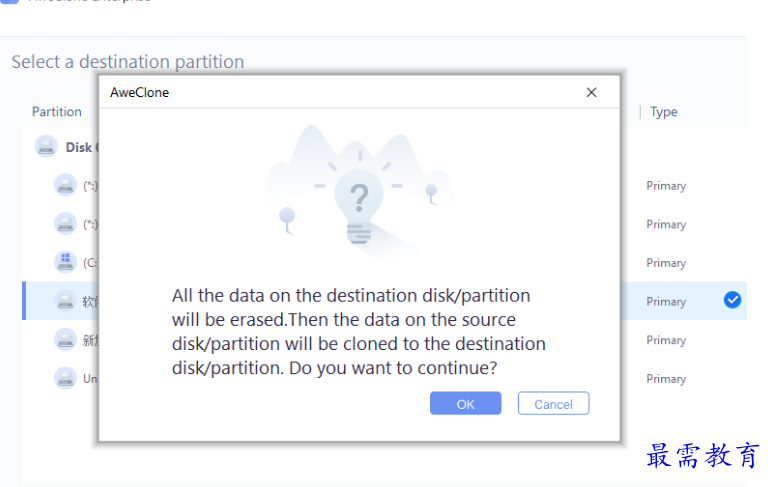The width and height of the screenshot is (768, 487).
Task: Select the Disk 0 drive icon
Action: point(46,146)
